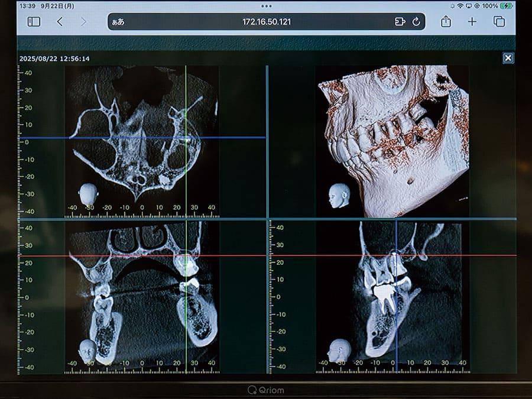Open the multitasking three-dot menu
The height and width of the screenshot is (399, 532).
click(266, 5)
